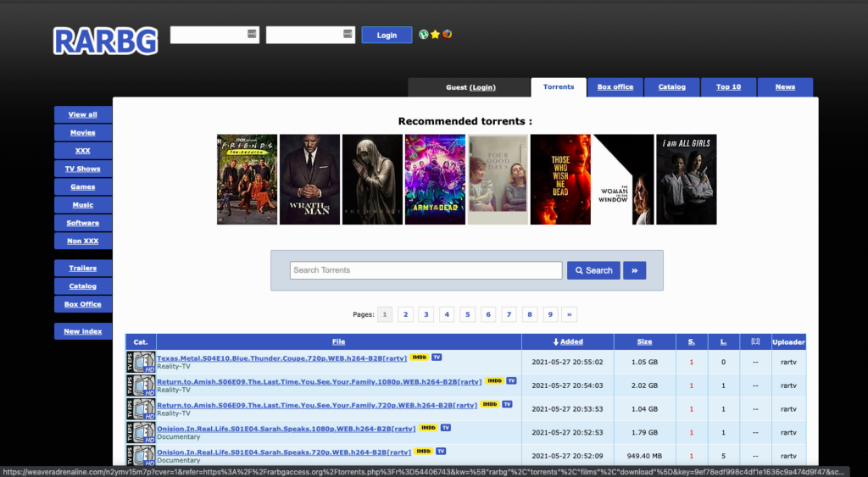Switch to the Box office tab
868x477 pixels.
click(615, 87)
